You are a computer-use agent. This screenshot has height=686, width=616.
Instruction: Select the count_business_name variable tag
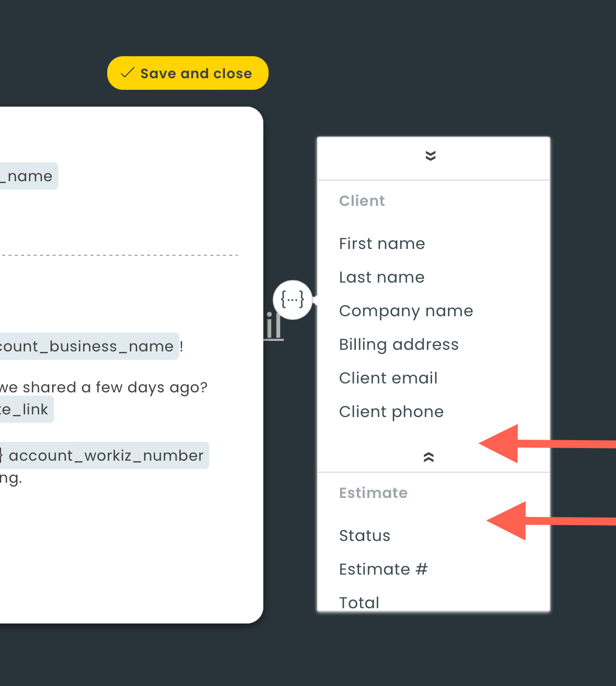pos(87,346)
